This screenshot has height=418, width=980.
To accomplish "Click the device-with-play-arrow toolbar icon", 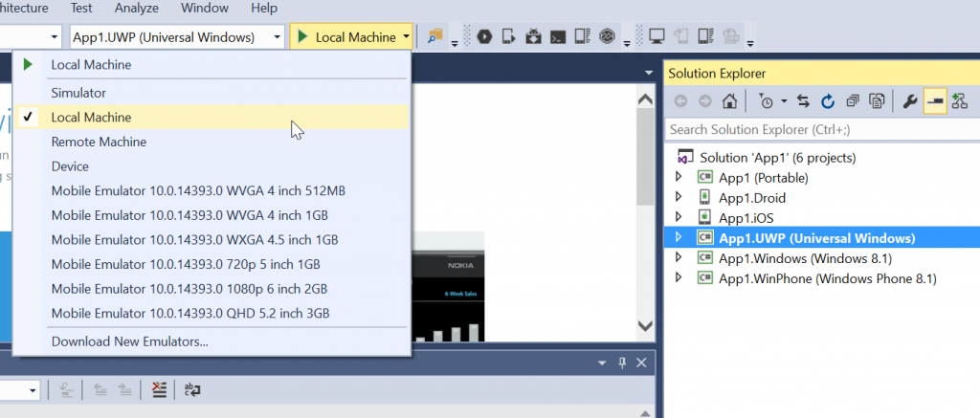I will coord(509,37).
